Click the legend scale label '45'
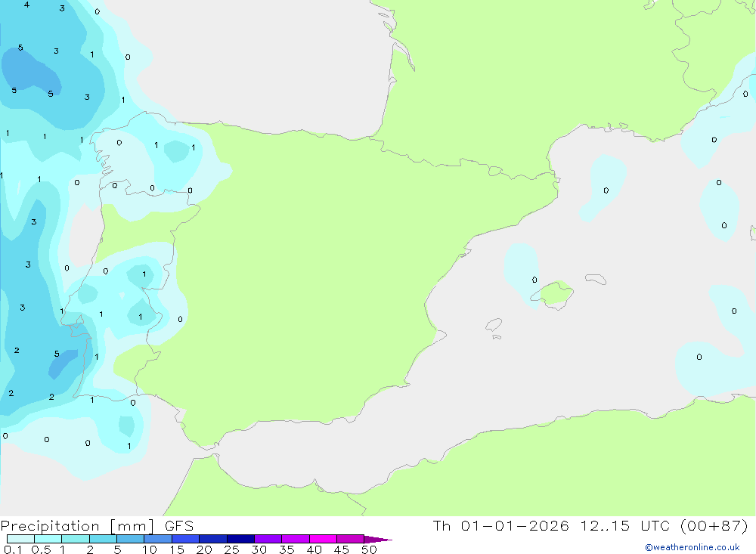The image size is (756, 554). (x=342, y=549)
